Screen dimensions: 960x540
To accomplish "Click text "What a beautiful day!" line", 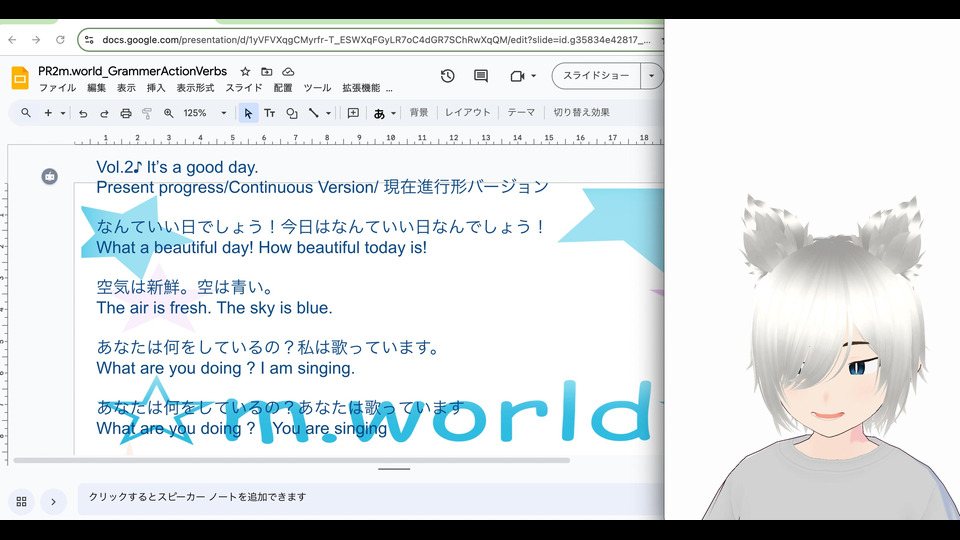I will [x=174, y=248].
